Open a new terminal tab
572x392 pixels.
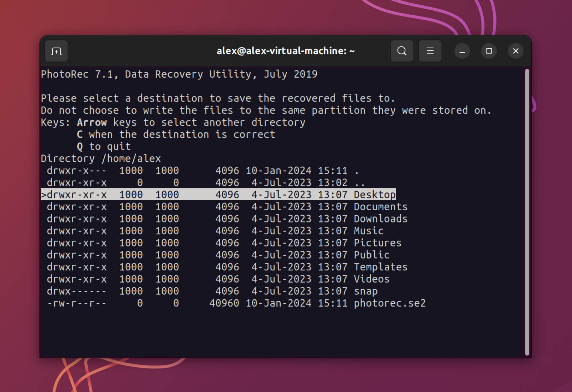(56, 51)
